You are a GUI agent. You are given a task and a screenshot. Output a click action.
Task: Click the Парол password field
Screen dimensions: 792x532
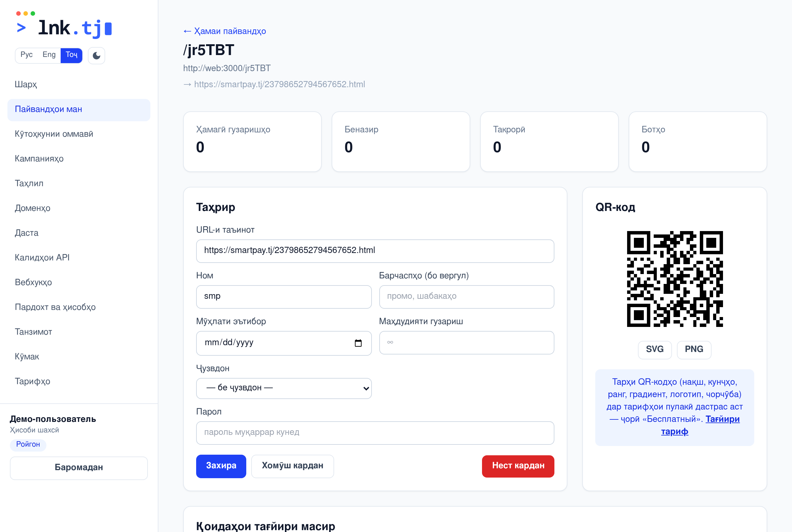click(x=375, y=433)
